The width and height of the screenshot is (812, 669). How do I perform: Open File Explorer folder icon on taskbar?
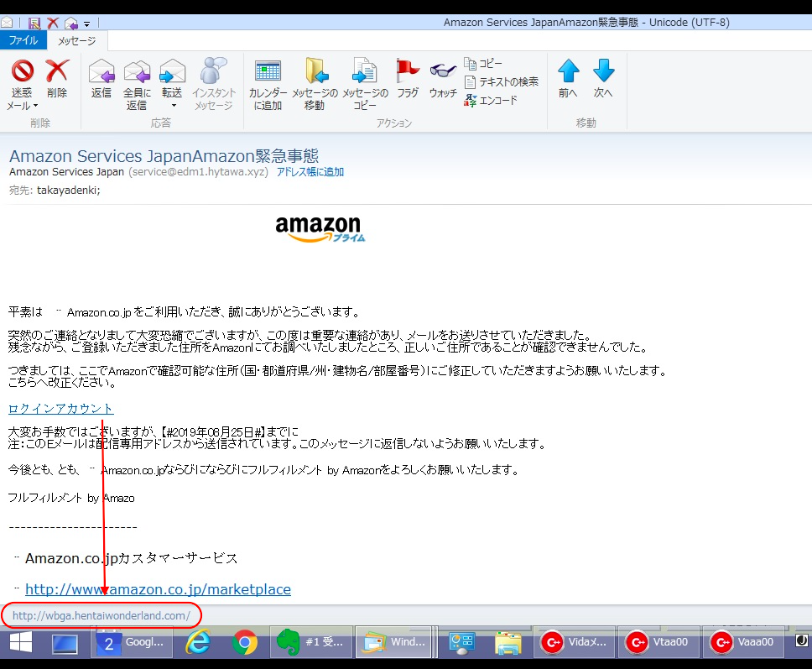click(508, 643)
